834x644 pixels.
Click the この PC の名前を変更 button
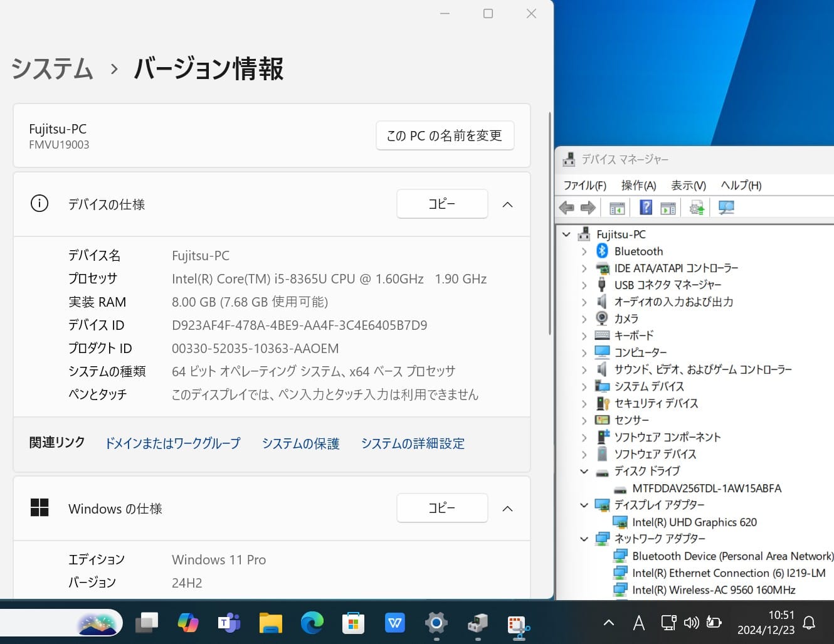pos(445,135)
